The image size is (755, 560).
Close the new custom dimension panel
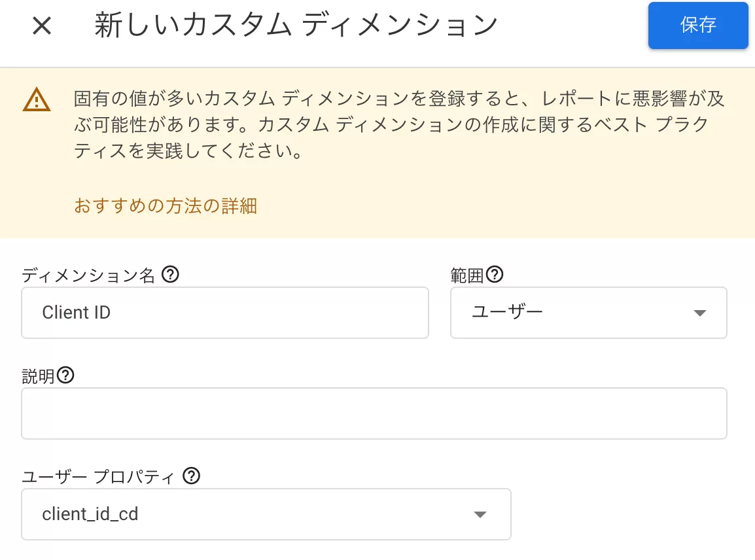pyautogui.click(x=42, y=26)
